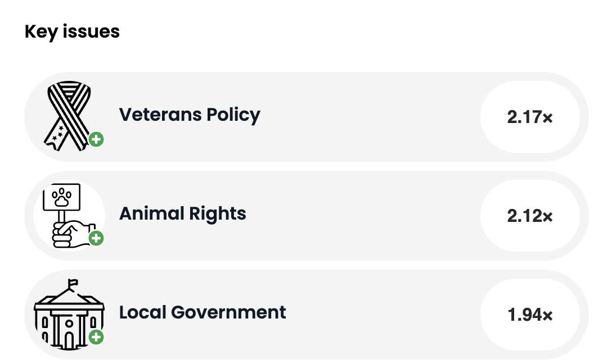Viewport: 612px width, 364px height.
Task: Select the 1.94× multiplier pill
Action: (x=529, y=315)
